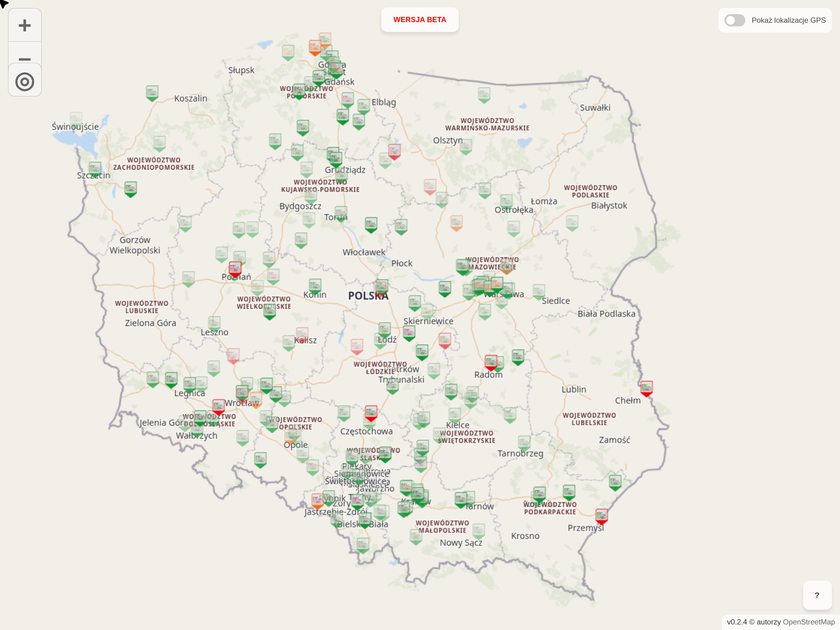The image size is (840, 630).
Task: Open the question mark help button
Action: click(x=817, y=595)
